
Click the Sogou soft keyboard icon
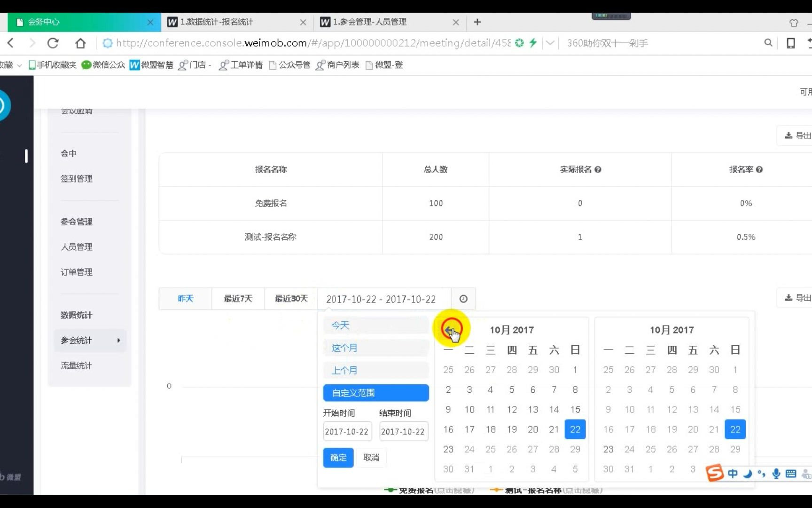(x=791, y=474)
